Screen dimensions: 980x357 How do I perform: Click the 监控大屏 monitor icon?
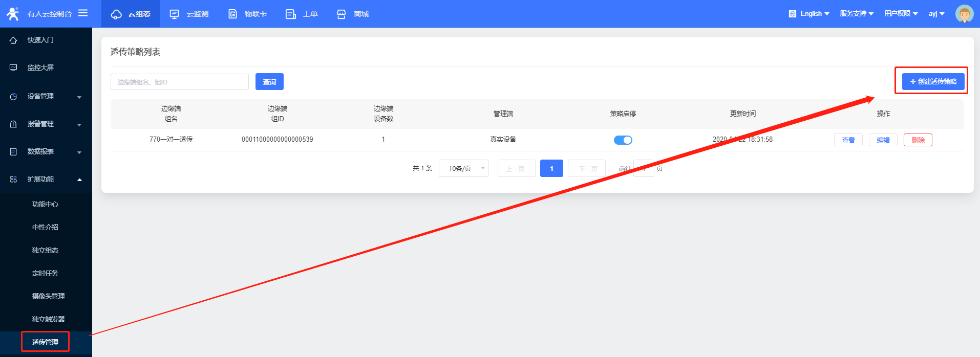click(13, 68)
